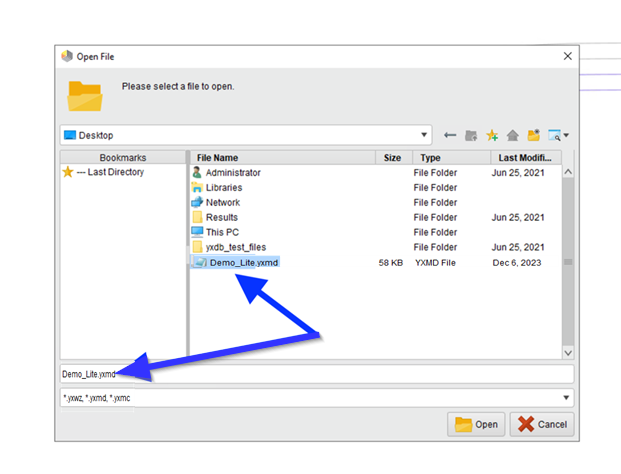Screen dimensions: 621x474
Task: Expand the file type filter dropdown
Action: 567,398
